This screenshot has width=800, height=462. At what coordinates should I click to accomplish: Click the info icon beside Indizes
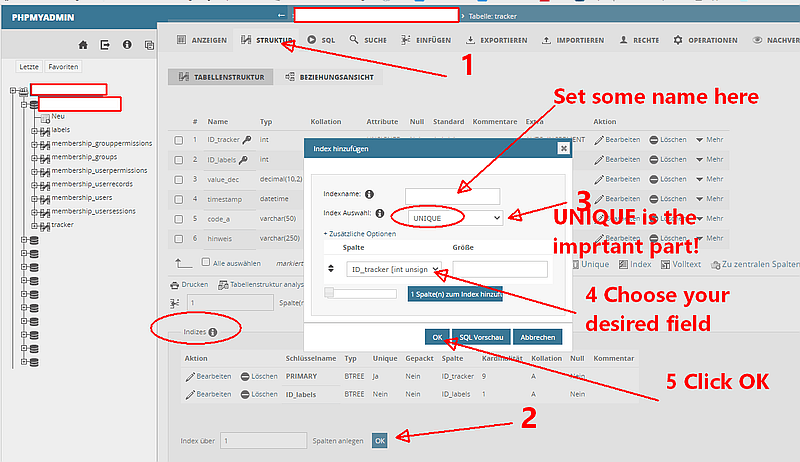tap(213, 332)
